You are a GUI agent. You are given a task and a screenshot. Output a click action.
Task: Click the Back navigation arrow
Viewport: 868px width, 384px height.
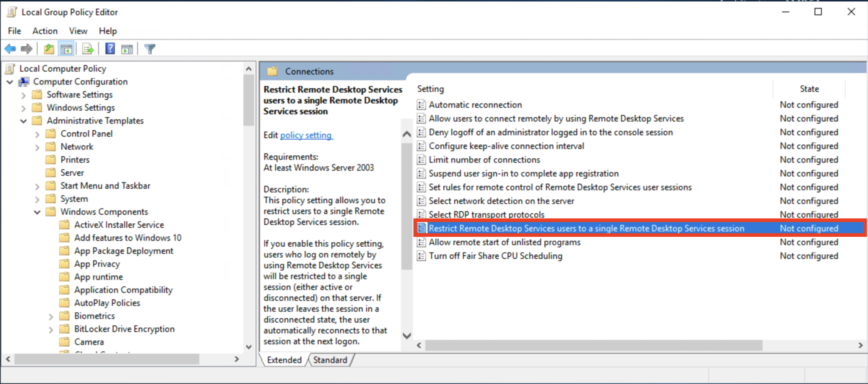click(10, 48)
